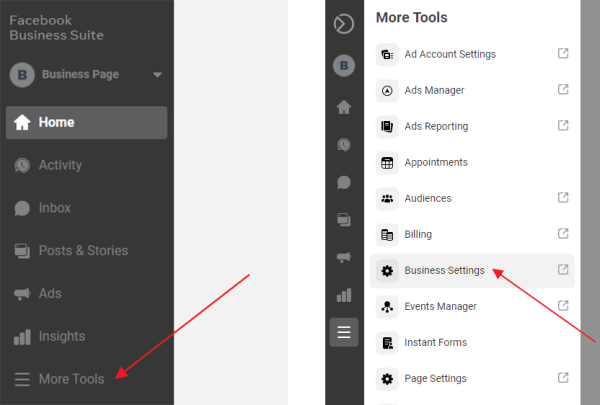Click the Audiences people icon
The width and height of the screenshot is (600, 405).
(387, 199)
